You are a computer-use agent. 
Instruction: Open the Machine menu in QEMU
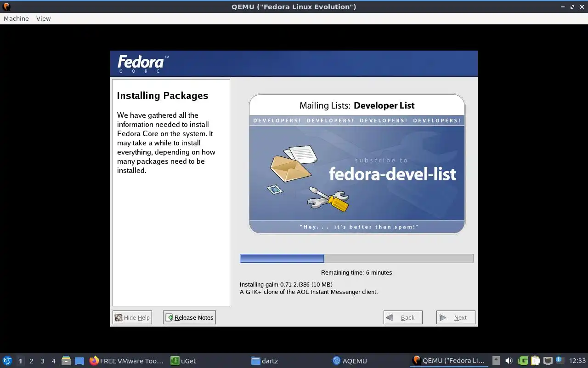(x=16, y=18)
